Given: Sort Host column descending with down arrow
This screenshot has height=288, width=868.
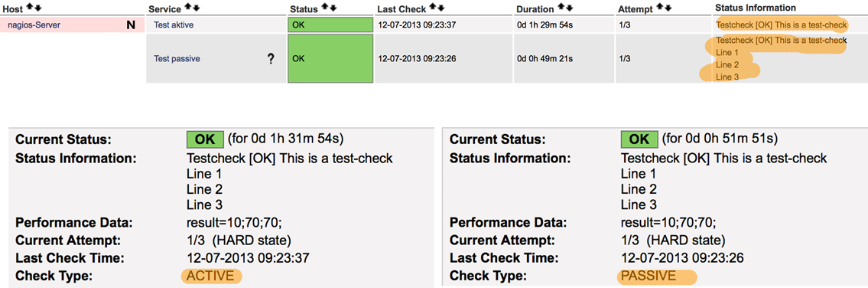Looking at the screenshot, I should (37, 8).
